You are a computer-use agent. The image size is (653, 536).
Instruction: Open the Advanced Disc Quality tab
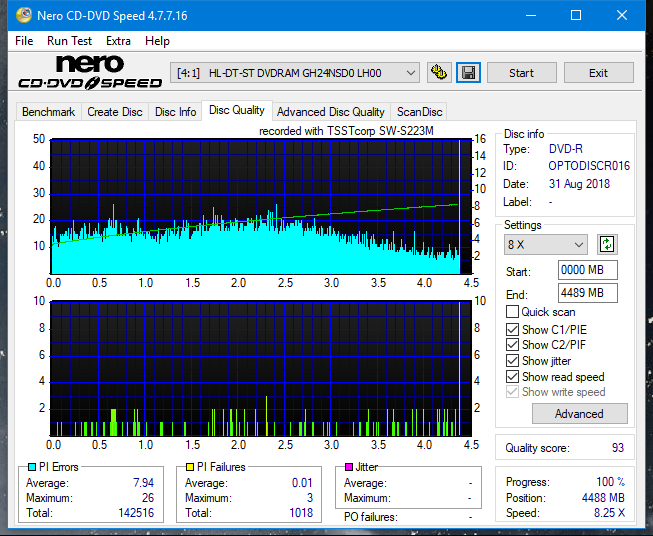331,112
